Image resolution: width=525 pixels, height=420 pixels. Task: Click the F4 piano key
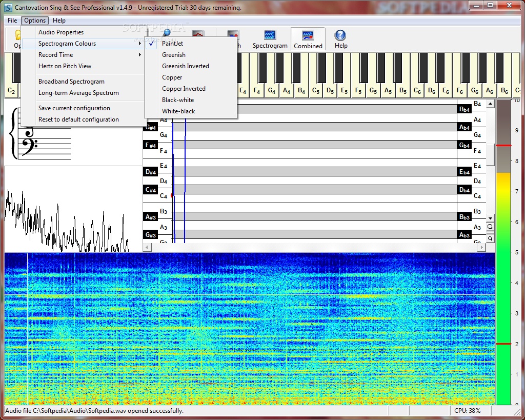tap(257, 90)
